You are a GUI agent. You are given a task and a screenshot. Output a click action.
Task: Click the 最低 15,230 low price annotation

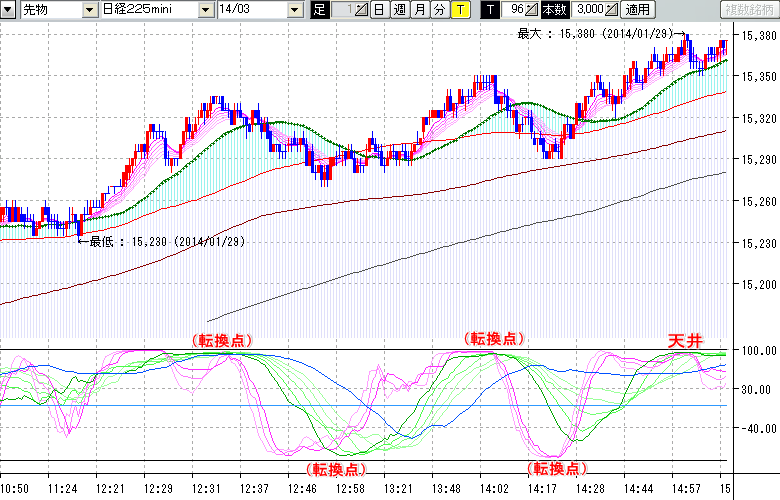(x=166, y=241)
